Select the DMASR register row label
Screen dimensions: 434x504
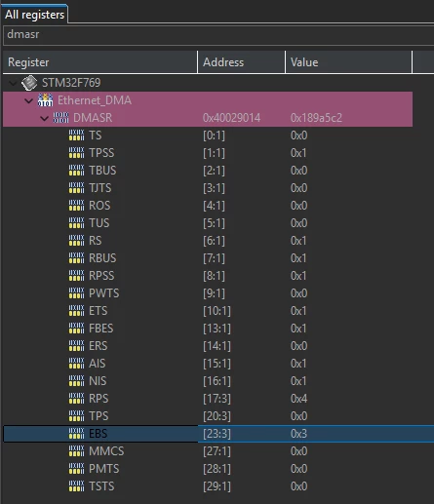point(93,118)
